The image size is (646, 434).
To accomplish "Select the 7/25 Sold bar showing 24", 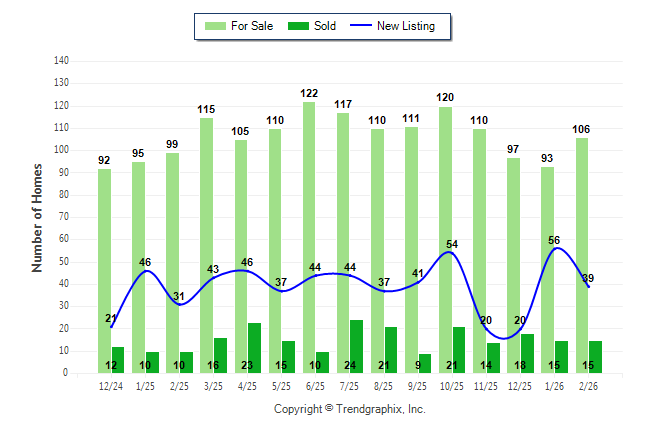I will click(356, 346).
